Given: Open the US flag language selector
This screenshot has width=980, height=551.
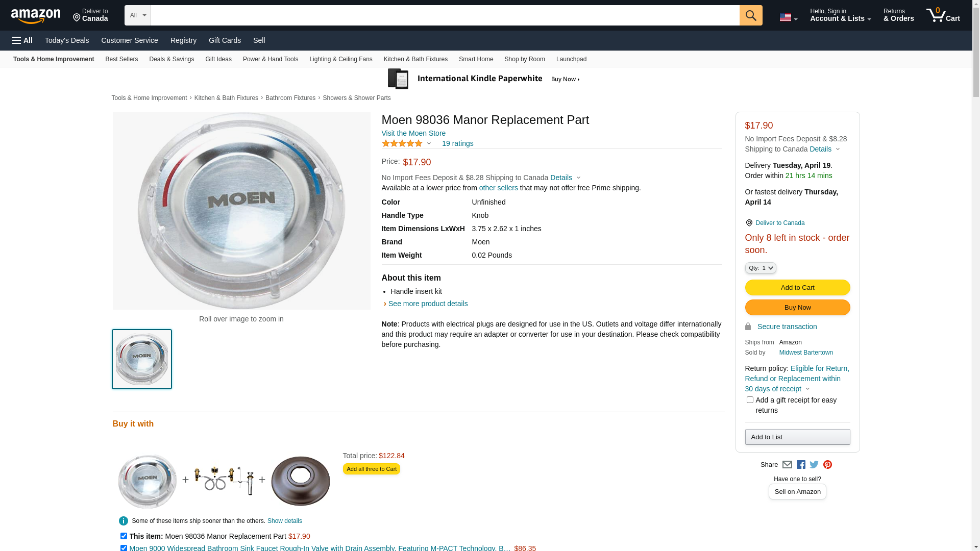Looking at the screenshot, I should click(788, 17).
